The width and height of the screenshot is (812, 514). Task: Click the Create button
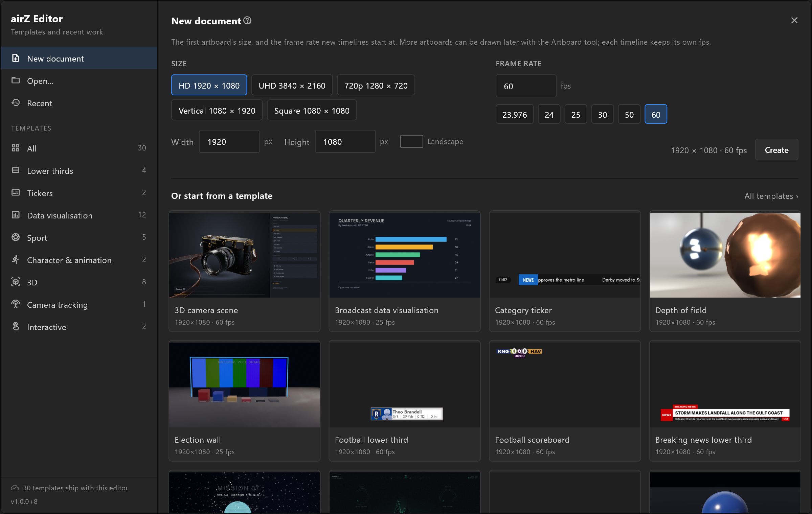(x=777, y=150)
